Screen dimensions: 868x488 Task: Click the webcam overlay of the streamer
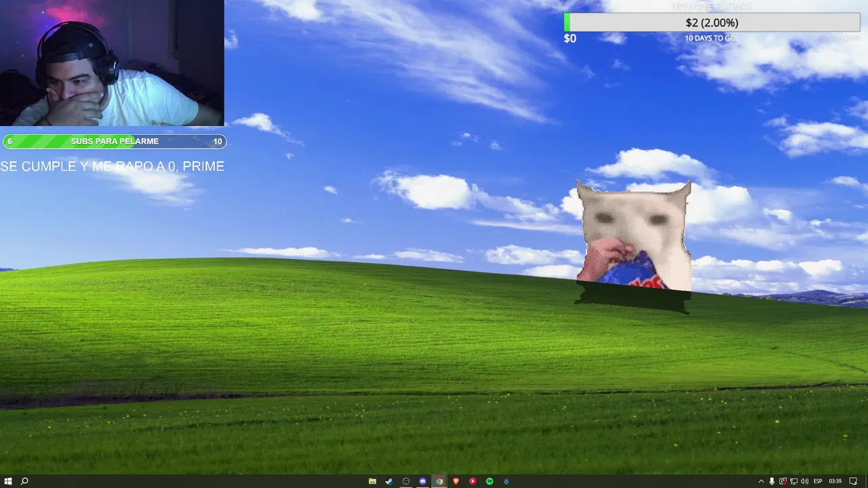(112, 63)
